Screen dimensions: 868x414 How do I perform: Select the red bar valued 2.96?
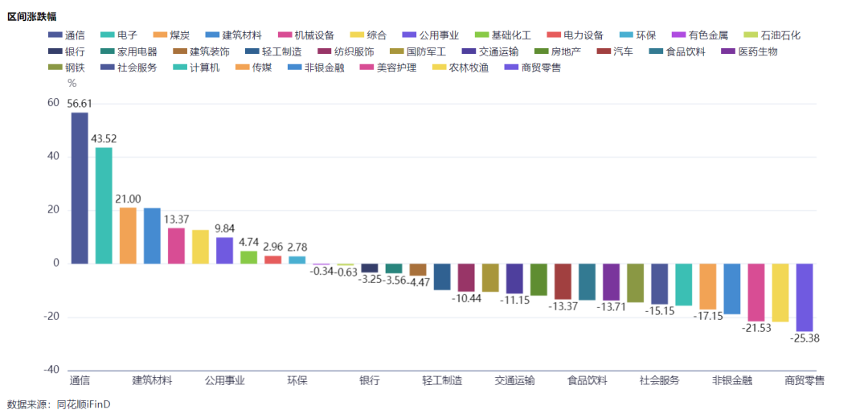273,260
